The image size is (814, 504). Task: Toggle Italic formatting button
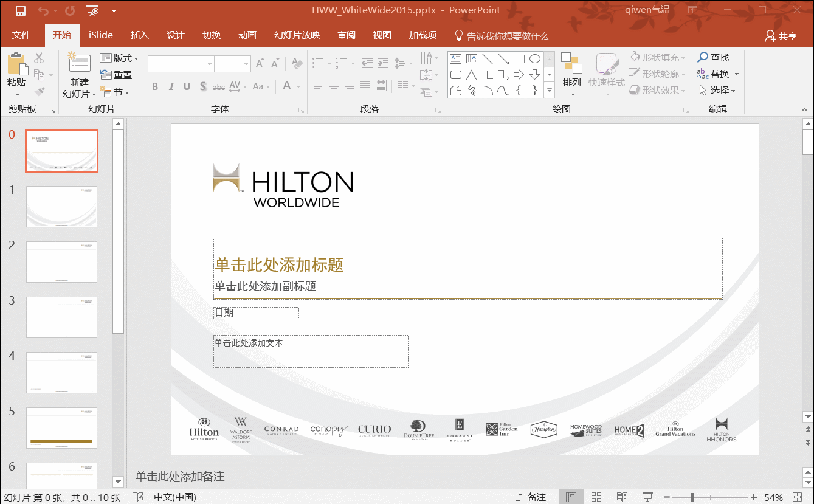[171, 86]
